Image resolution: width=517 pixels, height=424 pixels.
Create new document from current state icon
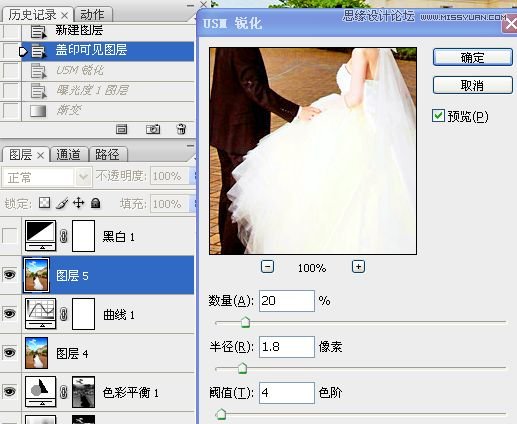[121, 129]
